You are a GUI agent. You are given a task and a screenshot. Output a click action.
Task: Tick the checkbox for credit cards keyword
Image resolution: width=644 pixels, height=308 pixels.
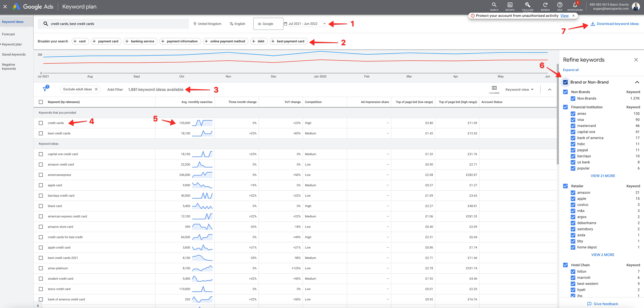coord(41,123)
